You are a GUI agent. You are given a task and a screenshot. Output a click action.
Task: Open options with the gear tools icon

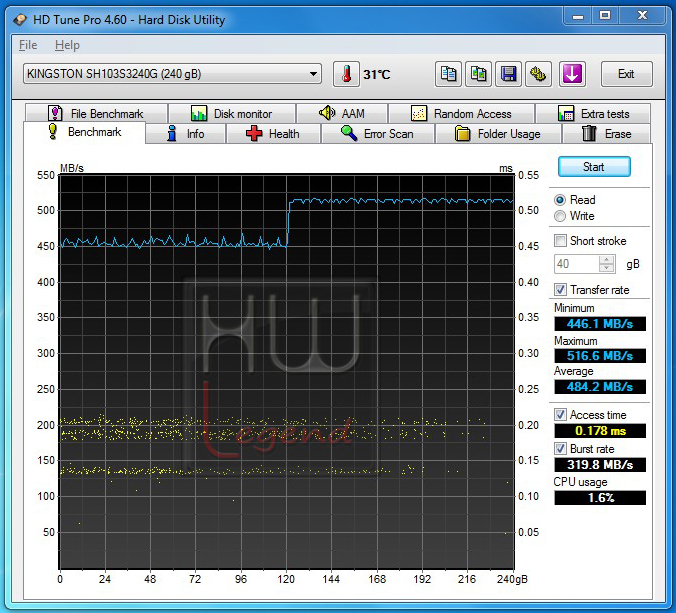(x=538, y=74)
